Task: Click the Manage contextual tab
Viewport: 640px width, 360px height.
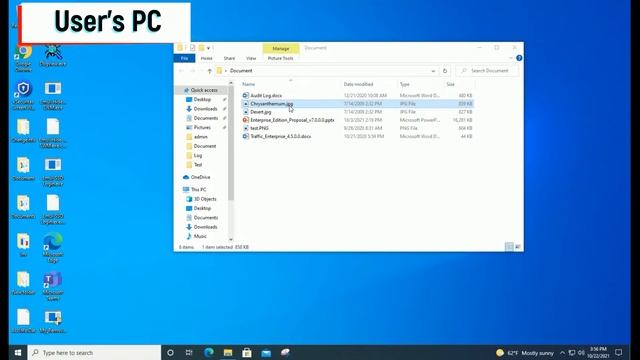Action: point(281,48)
